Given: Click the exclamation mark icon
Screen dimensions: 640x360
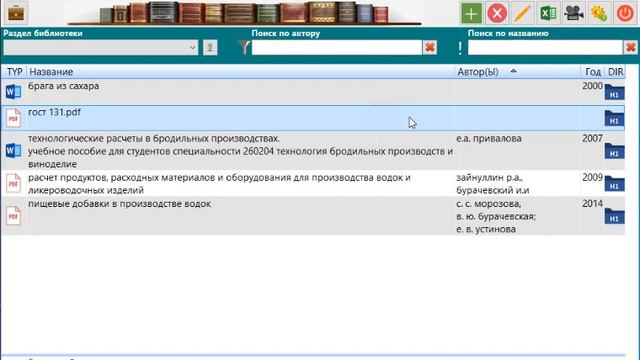Looking at the screenshot, I should click(x=460, y=48).
